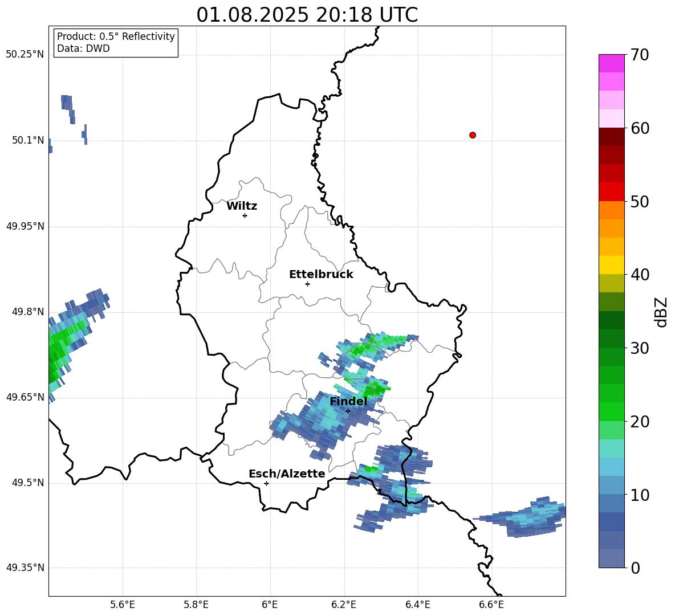
Task: Click the colorbar tick label 0
Action: click(x=635, y=568)
